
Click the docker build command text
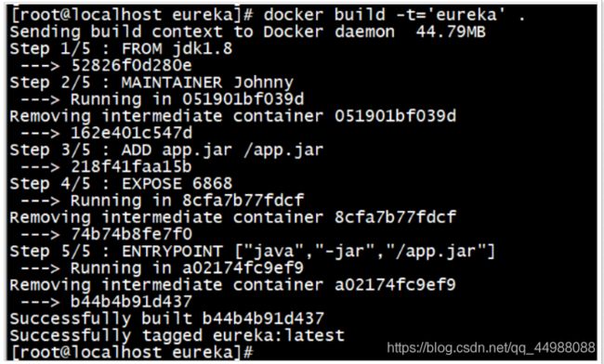coord(394,15)
